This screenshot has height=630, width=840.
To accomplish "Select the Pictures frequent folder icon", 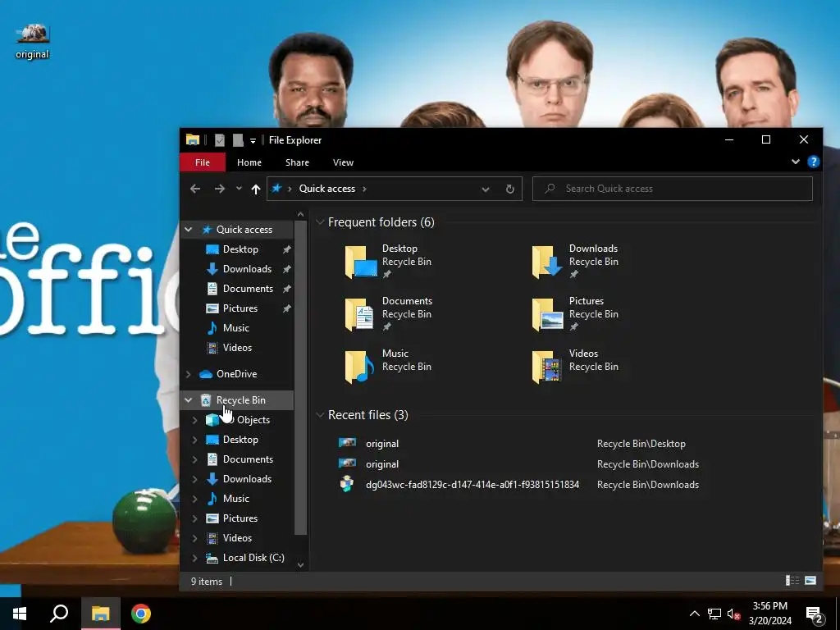I will pos(547,314).
